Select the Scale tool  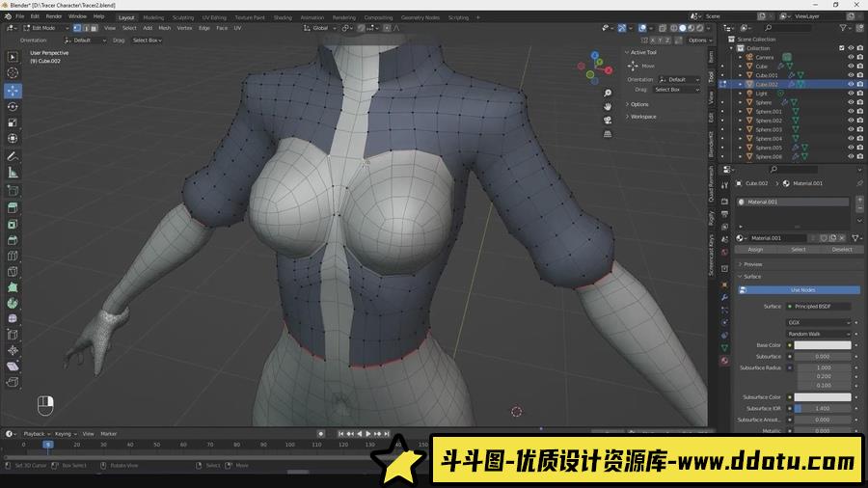(x=13, y=122)
